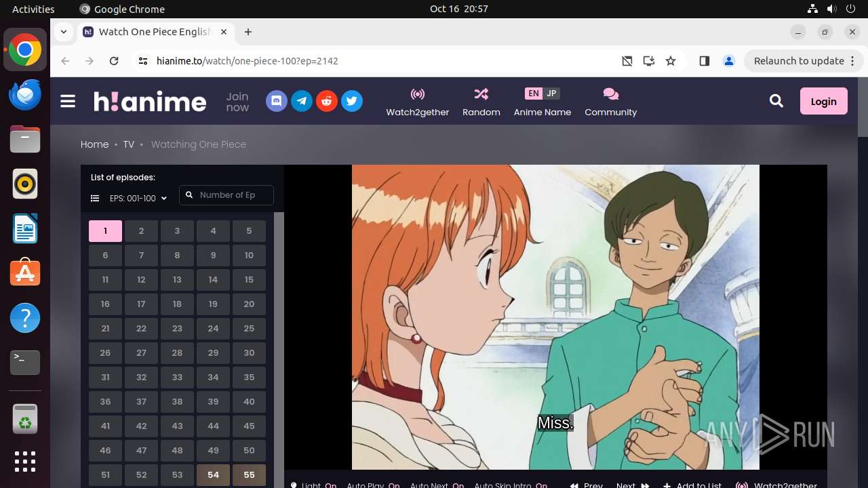Screen dimensions: 868x488
Task: Click Relaunch to update
Action: coord(799,61)
